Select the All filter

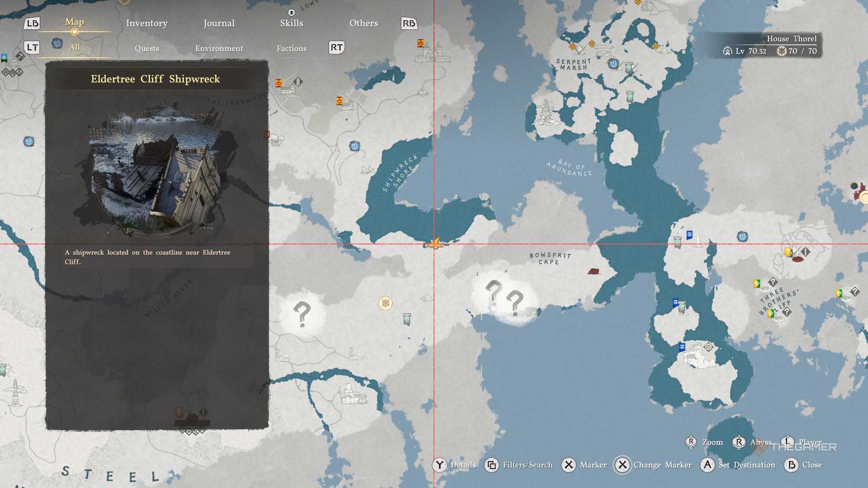click(75, 47)
